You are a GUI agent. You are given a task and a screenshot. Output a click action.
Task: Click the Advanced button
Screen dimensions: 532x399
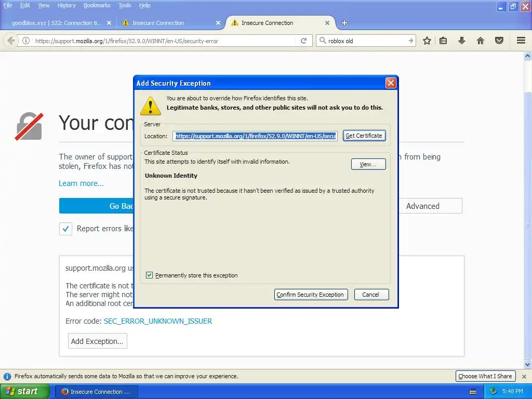[430, 206]
